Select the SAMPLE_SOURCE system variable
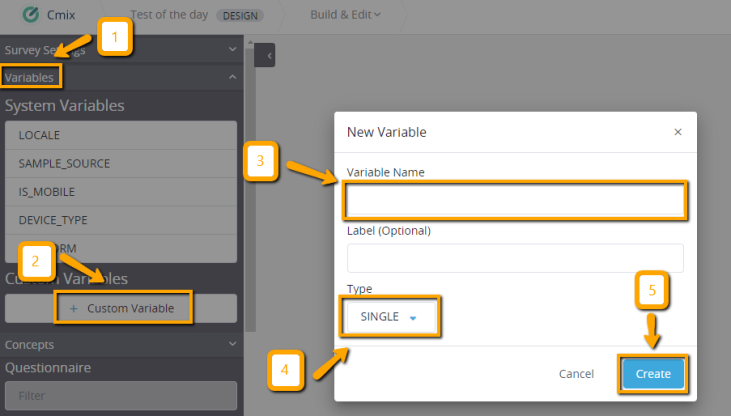731x416 pixels. [121, 164]
